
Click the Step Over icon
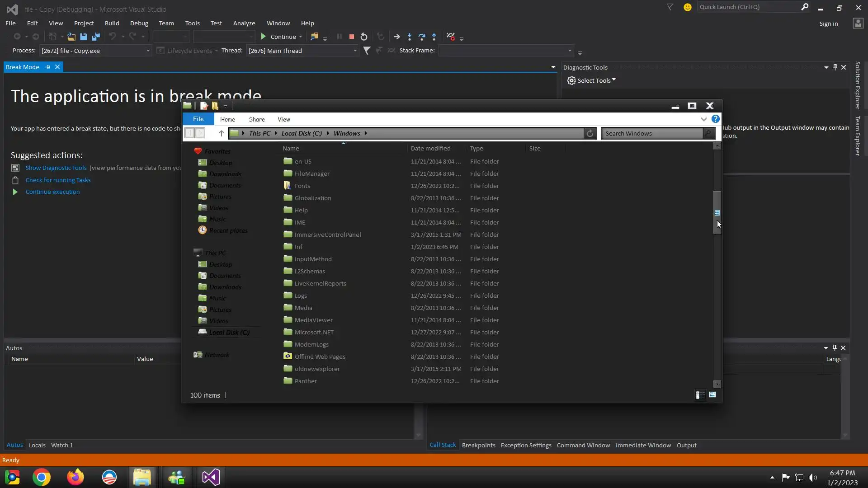(x=422, y=37)
